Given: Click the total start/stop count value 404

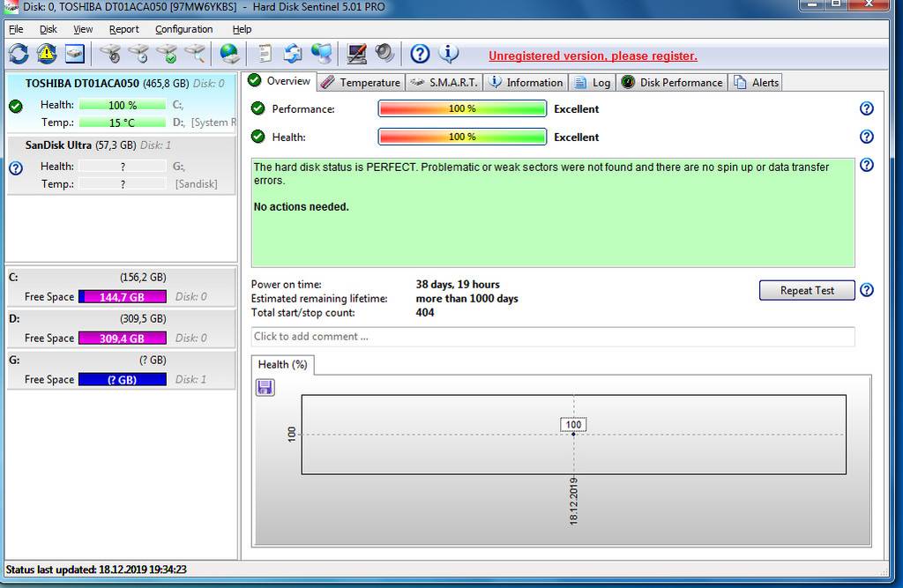Looking at the screenshot, I should pos(425,313).
